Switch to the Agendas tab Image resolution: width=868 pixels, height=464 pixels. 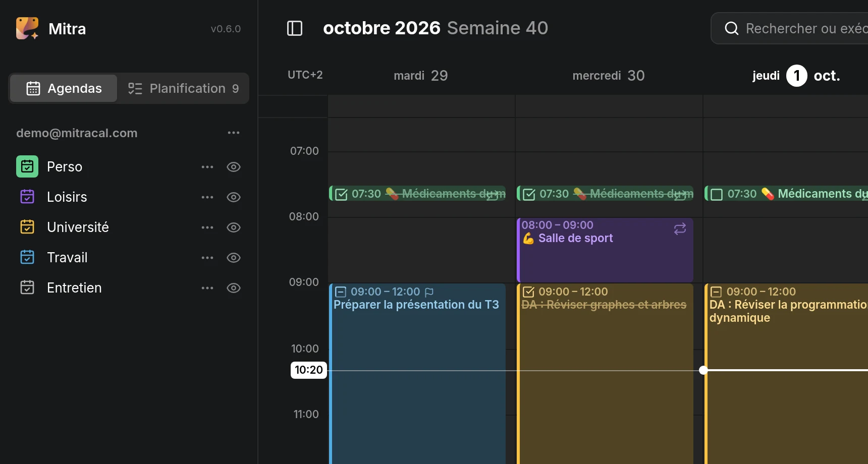64,88
